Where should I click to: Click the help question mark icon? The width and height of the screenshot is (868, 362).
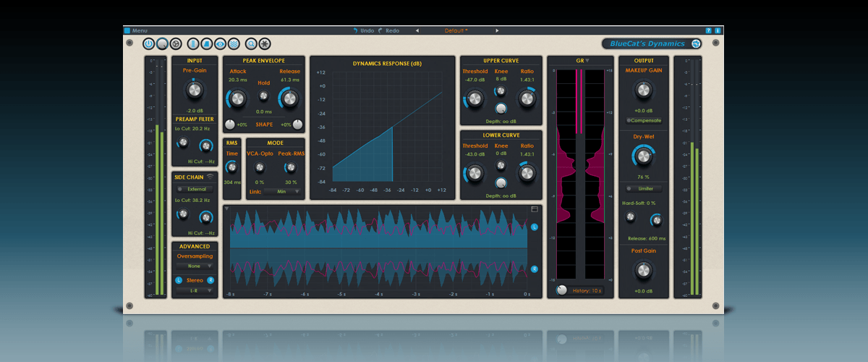click(x=708, y=30)
